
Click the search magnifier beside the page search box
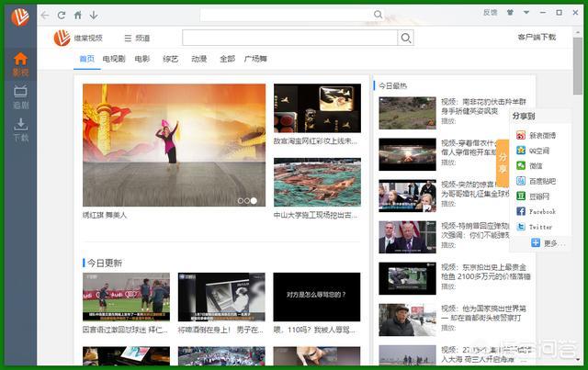tap(405, 38)
